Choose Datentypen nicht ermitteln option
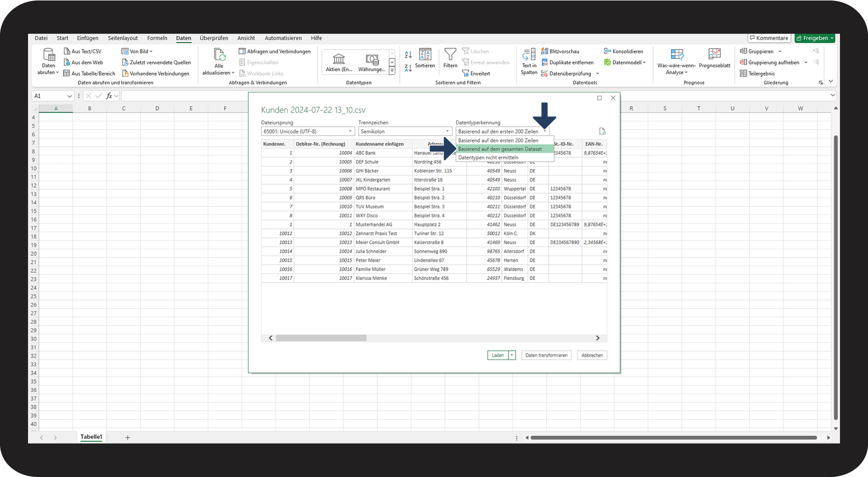 tap(488, 158)
